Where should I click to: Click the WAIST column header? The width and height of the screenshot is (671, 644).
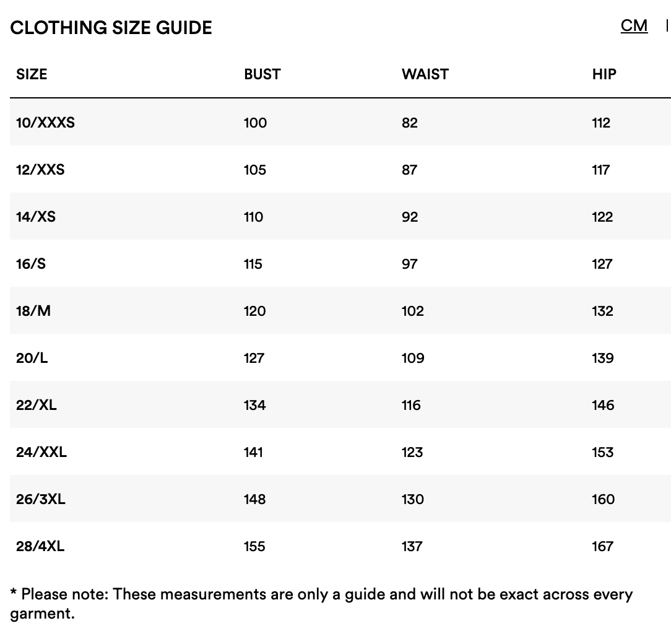pyautogui.click(x=425, y=74)
